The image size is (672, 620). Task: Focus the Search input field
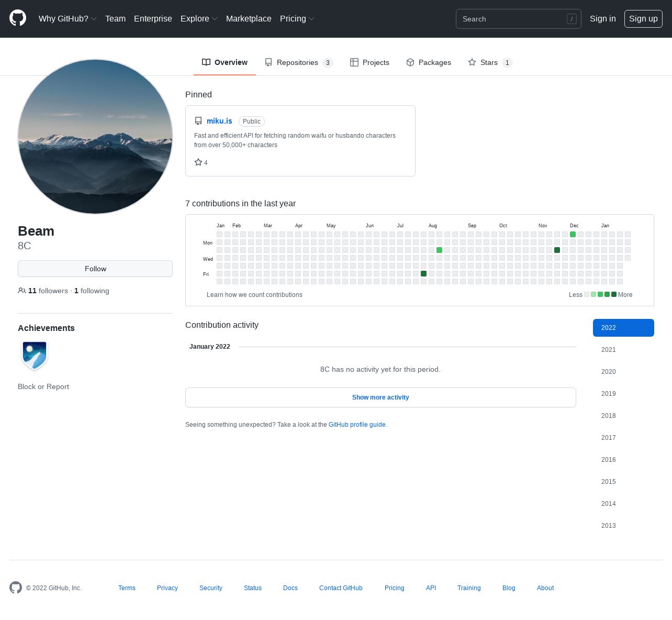coord(510,19)
